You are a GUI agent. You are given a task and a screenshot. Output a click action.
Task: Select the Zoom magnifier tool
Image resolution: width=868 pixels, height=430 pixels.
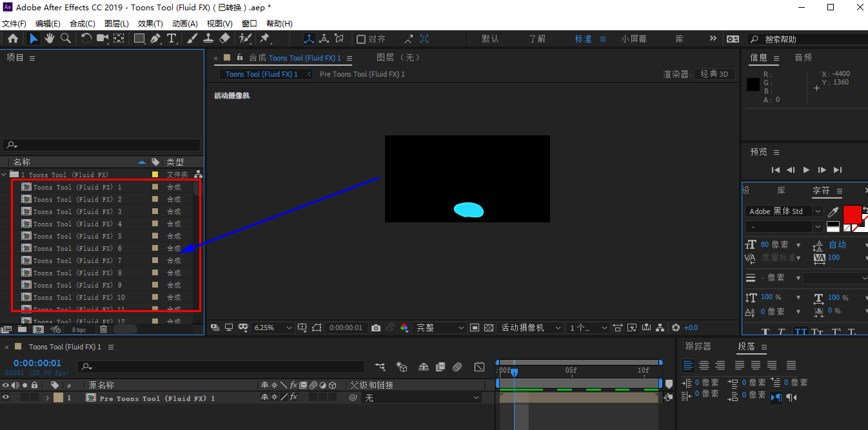[65, 39]
